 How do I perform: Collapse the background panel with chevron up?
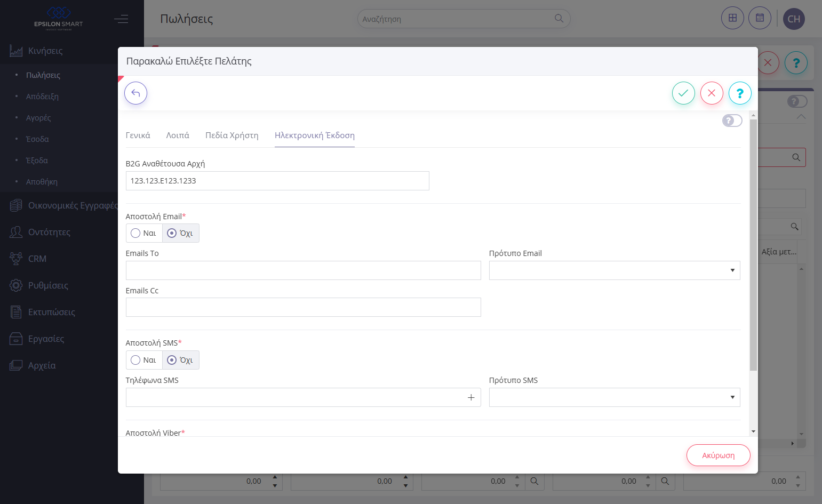pos(801,116)
